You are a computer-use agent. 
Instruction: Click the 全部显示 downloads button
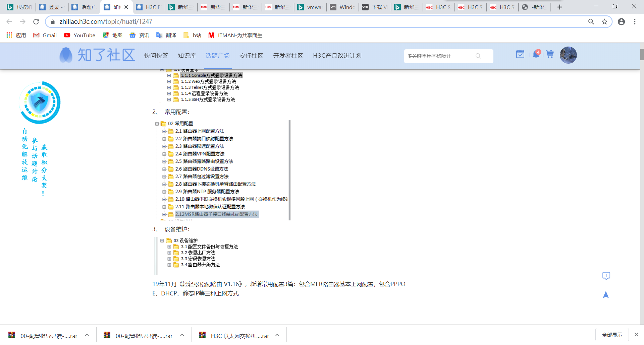click(612, 335)
